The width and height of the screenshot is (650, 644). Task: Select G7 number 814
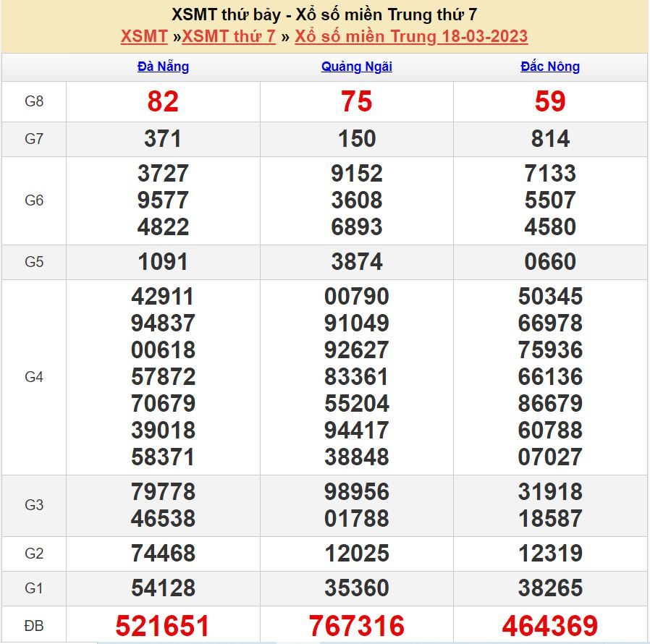(x=550, y=139)
